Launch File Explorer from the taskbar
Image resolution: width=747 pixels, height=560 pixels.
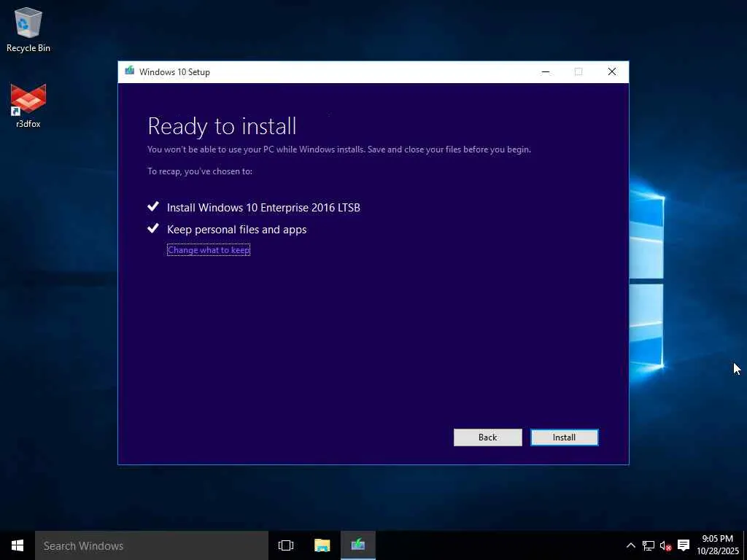[x=322, y=545]
